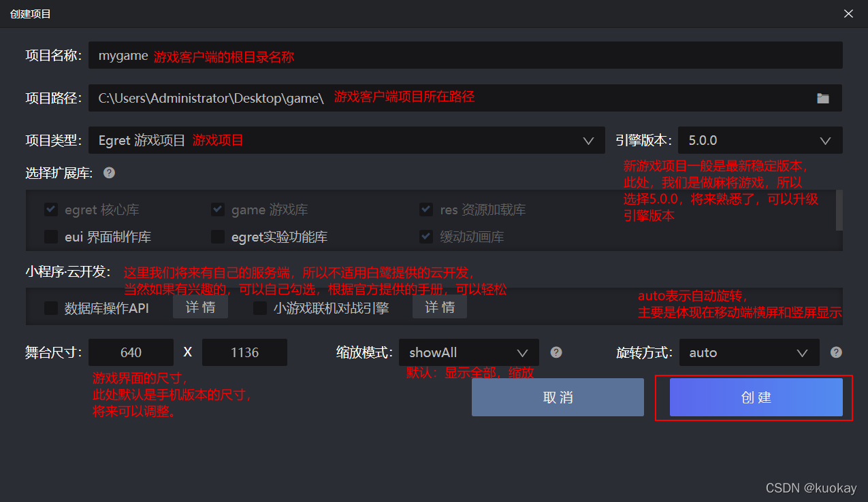Enable the 小游戏联机对战引擎 option
The width and height of the screenshot is (868, 502).
pyautogui.click(x=259, y=307)
